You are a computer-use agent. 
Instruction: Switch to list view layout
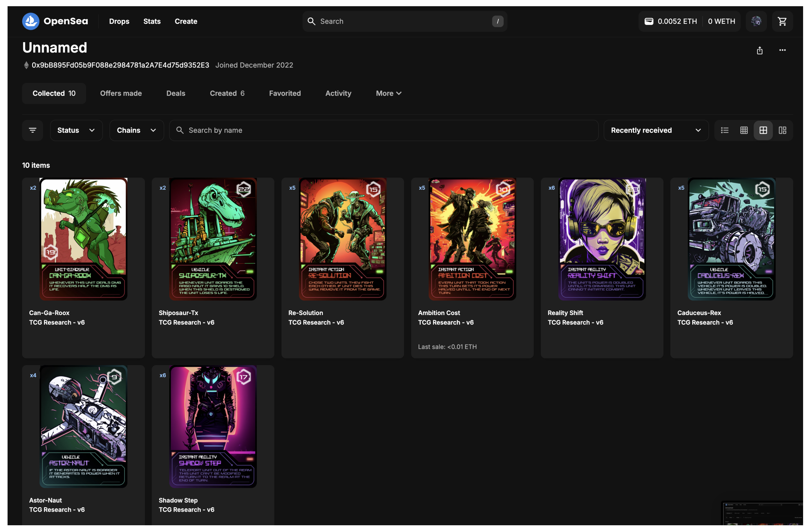724,130
